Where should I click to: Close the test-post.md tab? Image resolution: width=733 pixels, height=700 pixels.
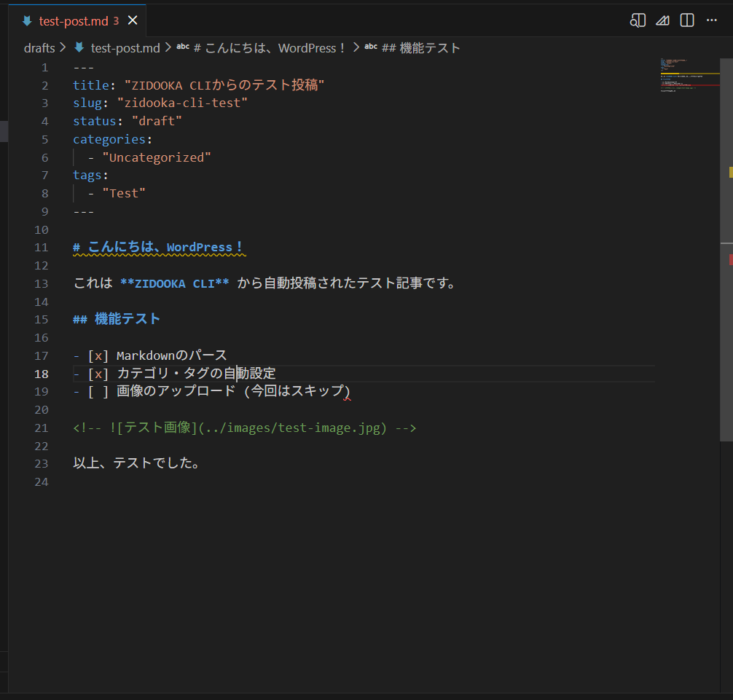point(132,20)
